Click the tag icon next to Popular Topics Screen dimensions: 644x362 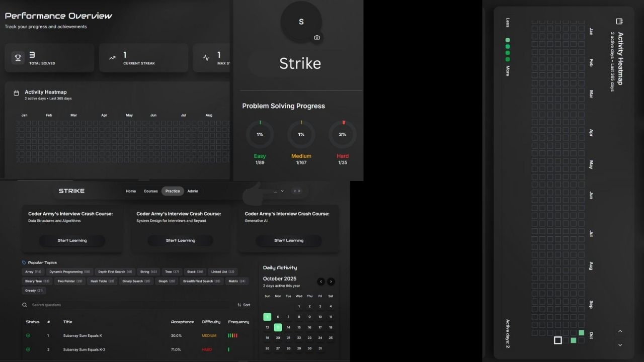(24, 262)
